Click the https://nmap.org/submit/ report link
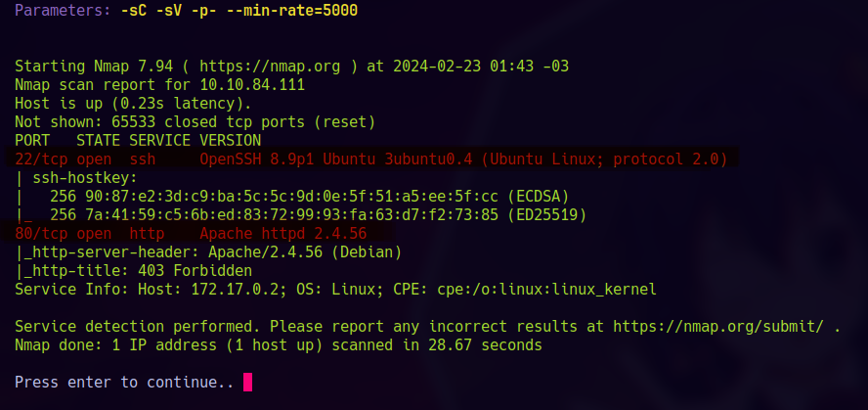This screenshot has width=868, height=410. [x=717, y=327]
